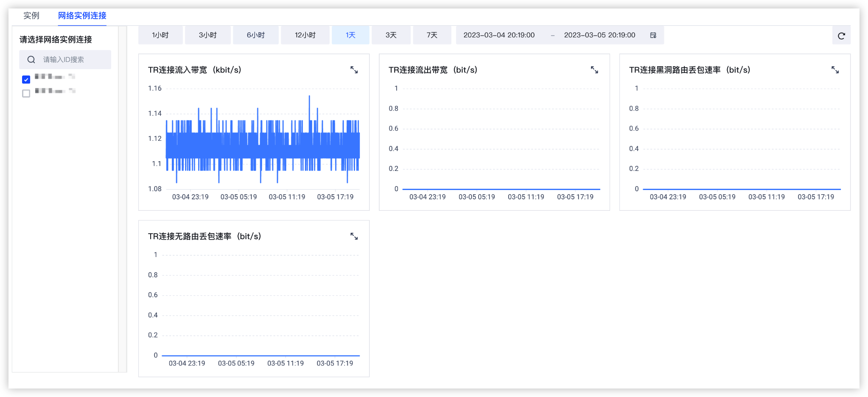Switch to the 实例 tab
This screenshot has width=868, height=397.
pos(31,16)
